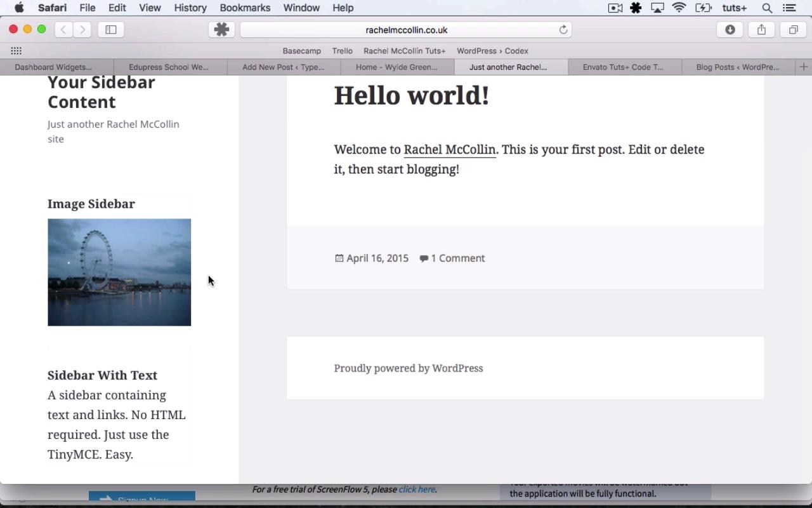Open the File menu
812x508 pixels.
tap(88, 8)
